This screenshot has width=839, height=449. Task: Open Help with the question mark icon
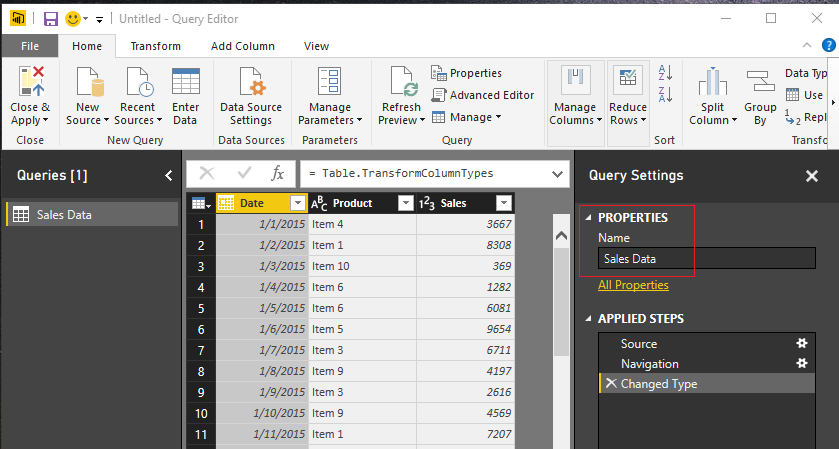(829, 45)
